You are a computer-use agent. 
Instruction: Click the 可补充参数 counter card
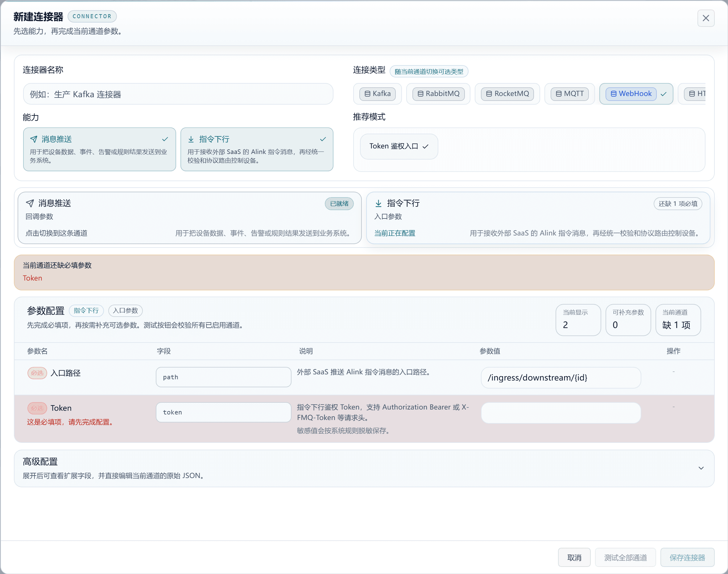(628, 320)
